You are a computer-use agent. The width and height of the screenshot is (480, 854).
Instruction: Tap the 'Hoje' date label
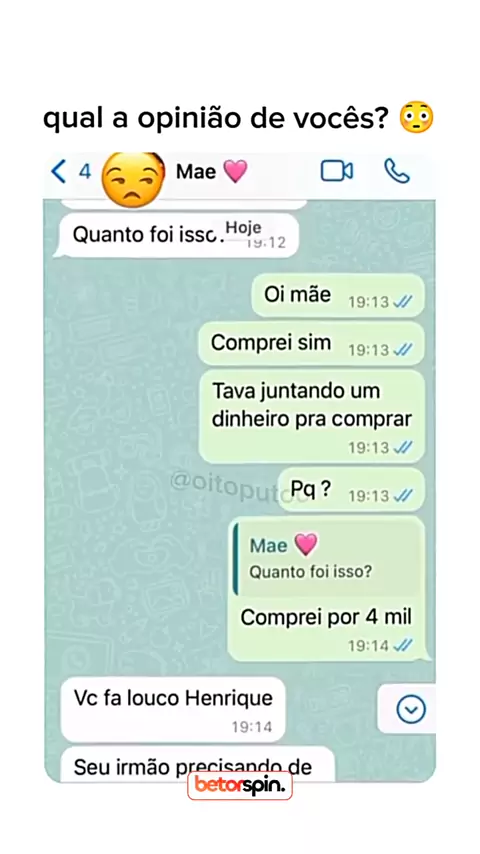[244, 228]
